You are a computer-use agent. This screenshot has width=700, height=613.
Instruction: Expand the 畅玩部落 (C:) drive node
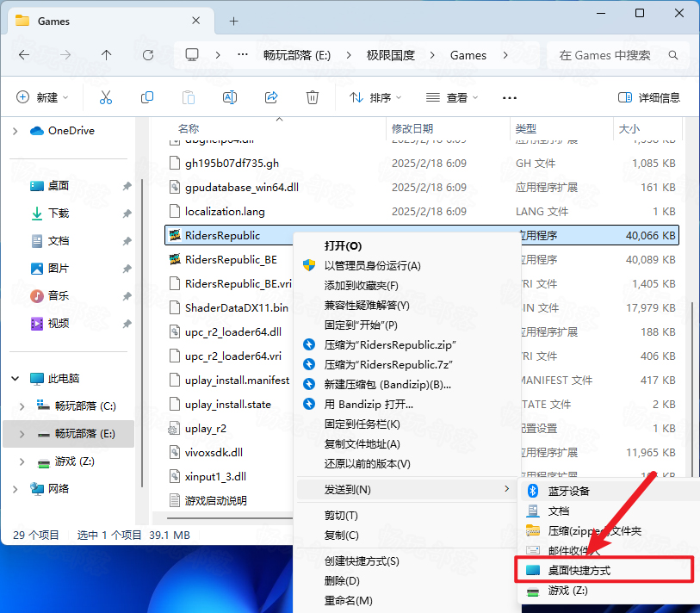[22, 406]
